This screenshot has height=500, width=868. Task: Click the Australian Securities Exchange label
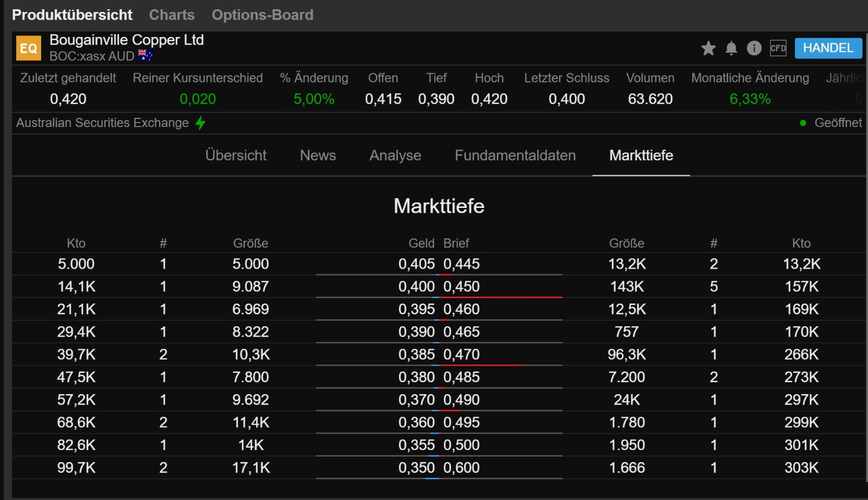click(x=103, y=123)
